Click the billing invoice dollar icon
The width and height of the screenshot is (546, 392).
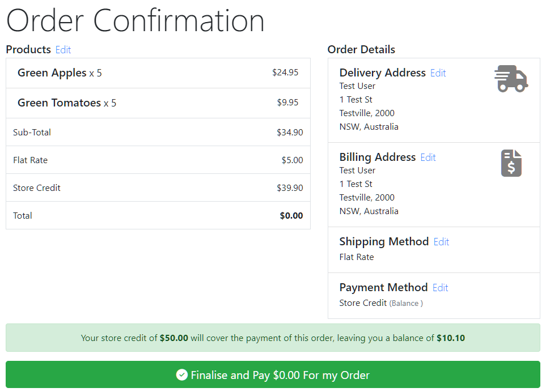click(511, 163)
